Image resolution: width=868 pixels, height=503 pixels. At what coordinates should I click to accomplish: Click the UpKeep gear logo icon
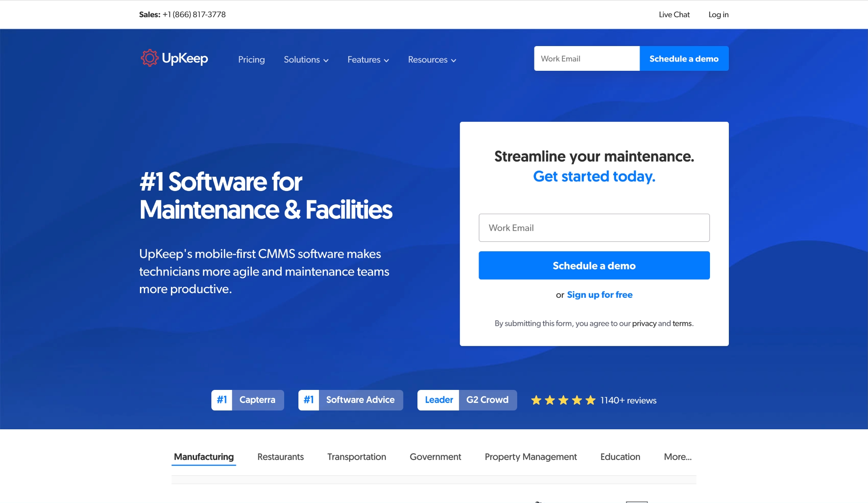(149, 58)
